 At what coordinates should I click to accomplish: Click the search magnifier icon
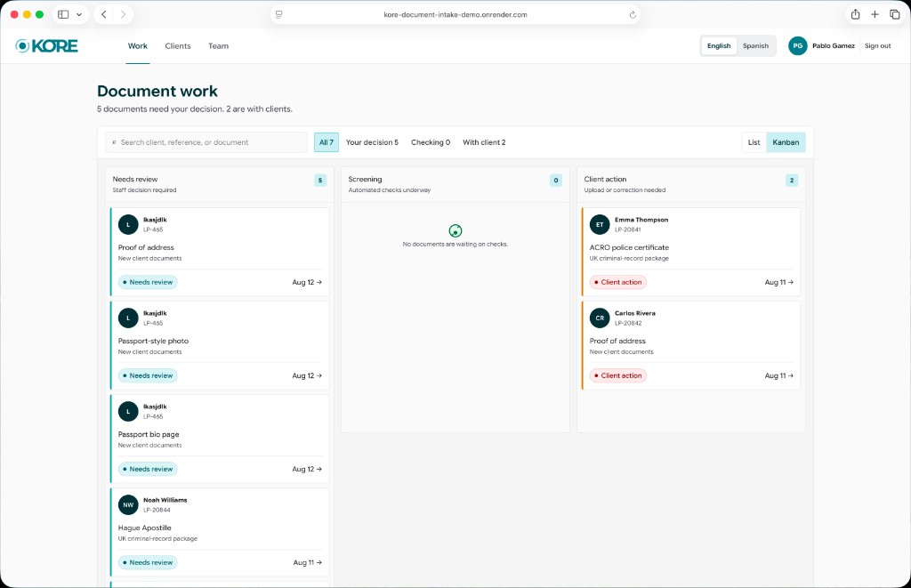pos(114,142)
